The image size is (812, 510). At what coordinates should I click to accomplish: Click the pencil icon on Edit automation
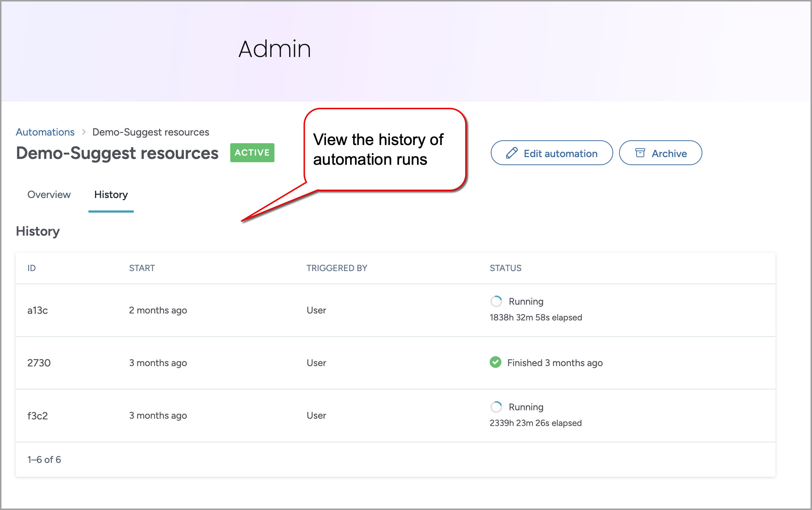(511, 153)
